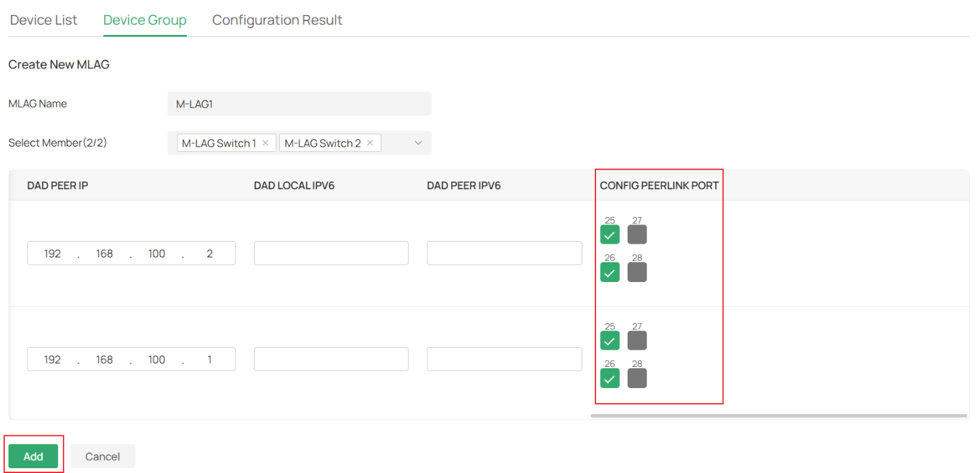This screenshot has width=980, height=473.
Task: Enable port 27 in first switch row
Action: (x=637, y=235)
